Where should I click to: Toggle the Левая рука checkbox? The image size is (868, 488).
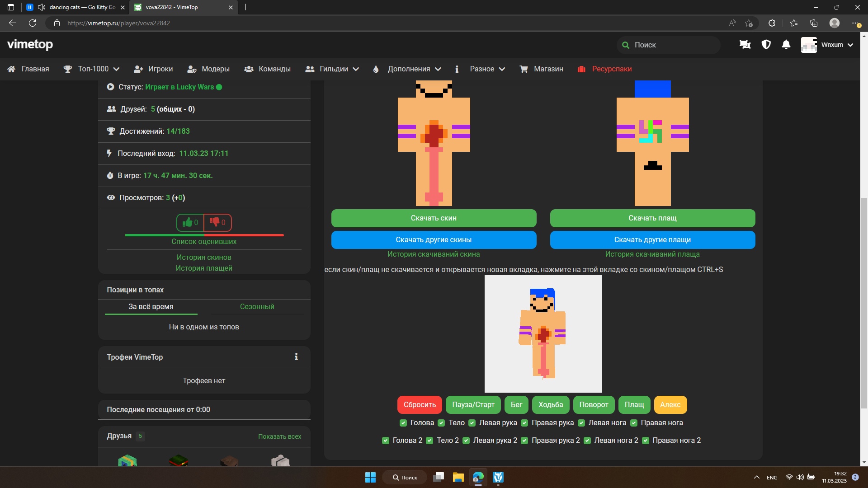pyautogui.click(x=472, y=423)
